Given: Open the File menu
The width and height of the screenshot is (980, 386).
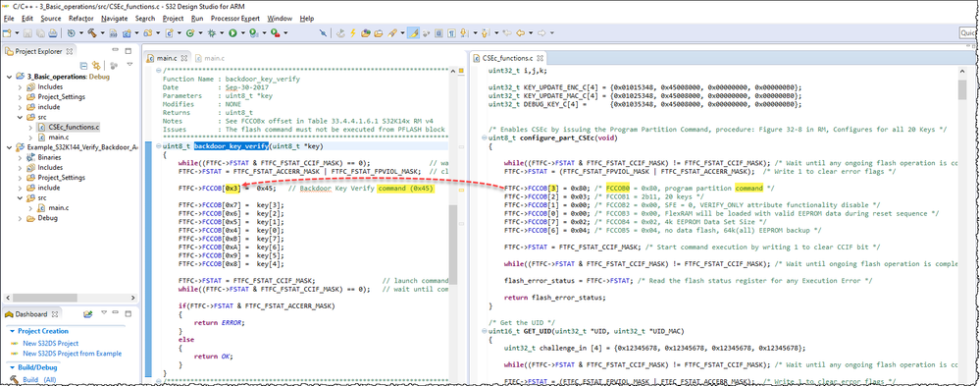Looking at the screenshot, I should (9, 19).
